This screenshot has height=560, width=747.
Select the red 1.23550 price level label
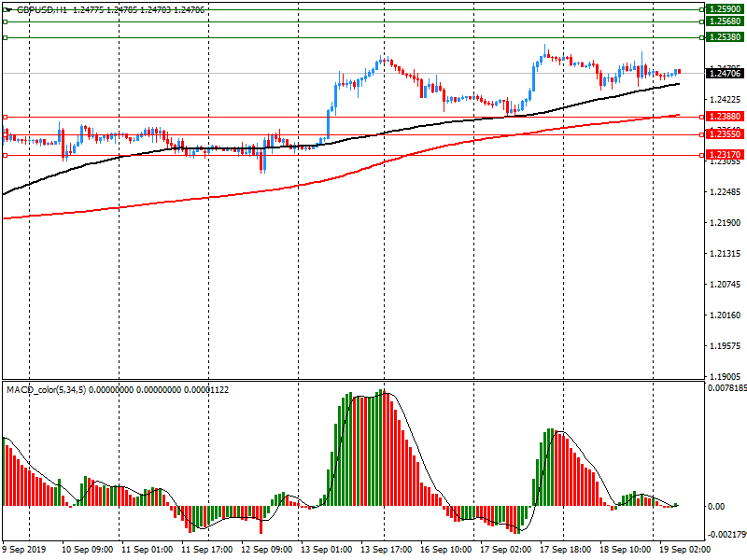tap(725, 134)
